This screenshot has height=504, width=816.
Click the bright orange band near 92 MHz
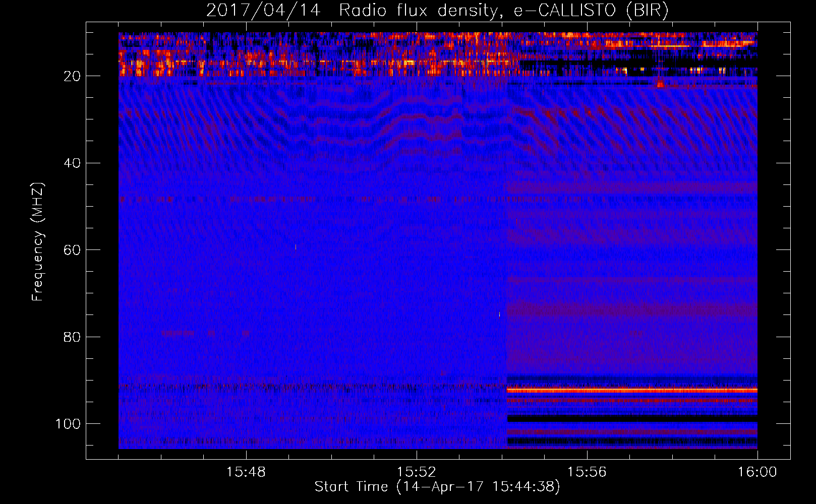632,390
